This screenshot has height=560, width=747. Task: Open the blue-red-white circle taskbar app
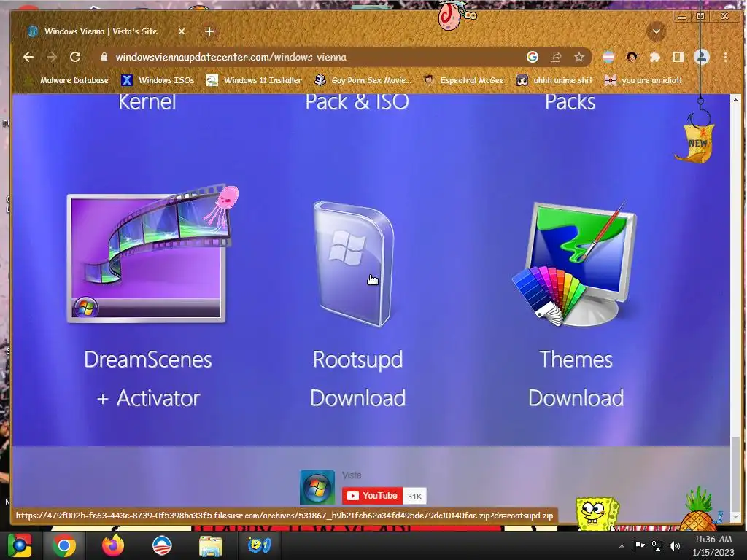161,545
